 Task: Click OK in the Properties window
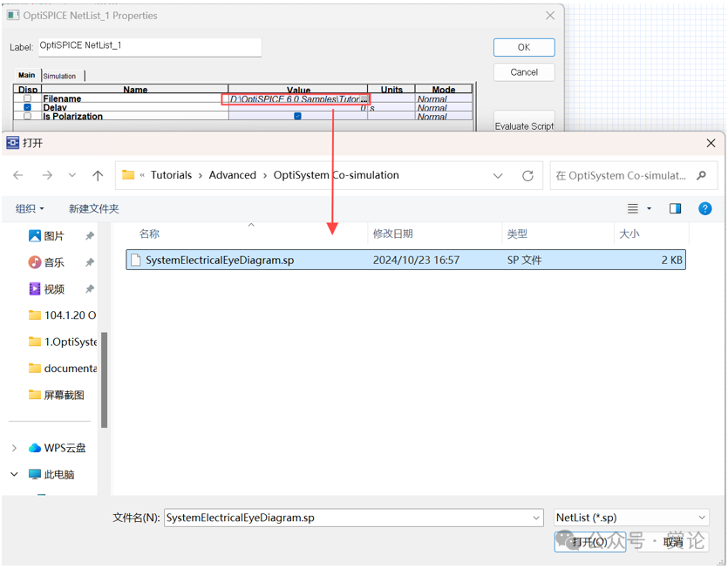click(x=524, y=47)
